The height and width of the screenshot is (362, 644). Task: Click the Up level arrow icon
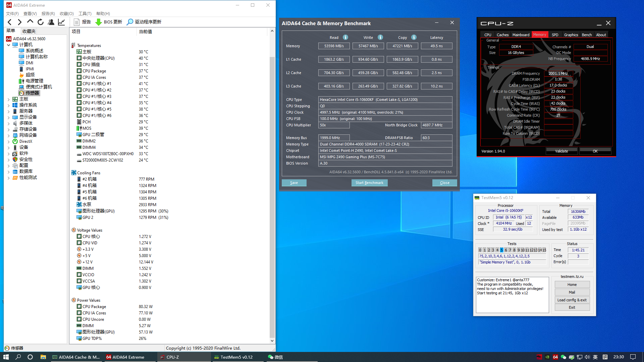click(30, 22)
